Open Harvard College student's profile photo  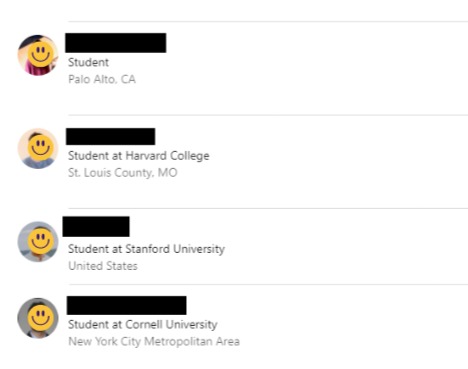click(38, 148)
